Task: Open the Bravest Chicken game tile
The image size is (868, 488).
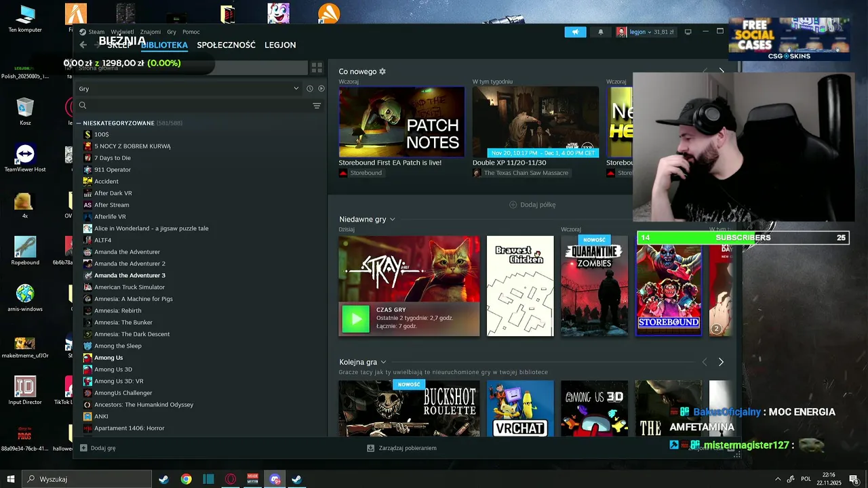Action: coord(520,286)
